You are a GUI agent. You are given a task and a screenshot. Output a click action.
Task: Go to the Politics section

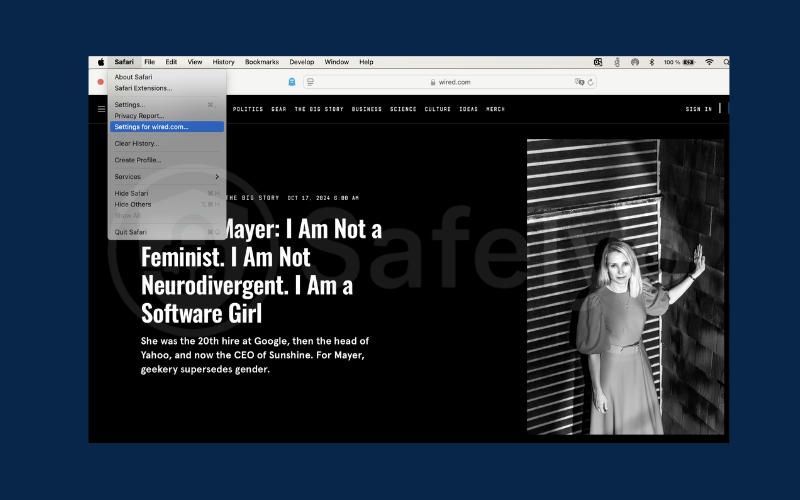[248, 109]
